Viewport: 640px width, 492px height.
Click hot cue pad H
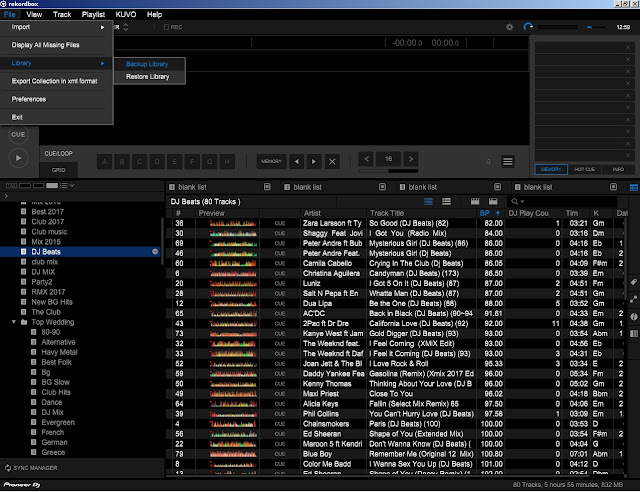[227, 162]
